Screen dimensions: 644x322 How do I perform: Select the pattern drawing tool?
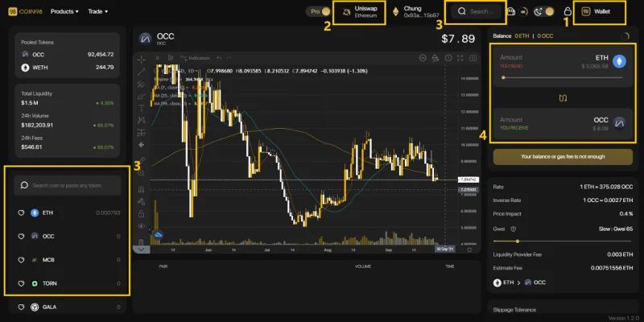142,120
